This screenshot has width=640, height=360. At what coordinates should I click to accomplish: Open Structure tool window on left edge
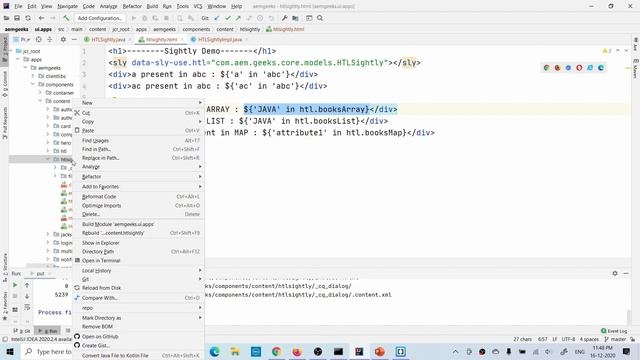[x=5, y=268]
